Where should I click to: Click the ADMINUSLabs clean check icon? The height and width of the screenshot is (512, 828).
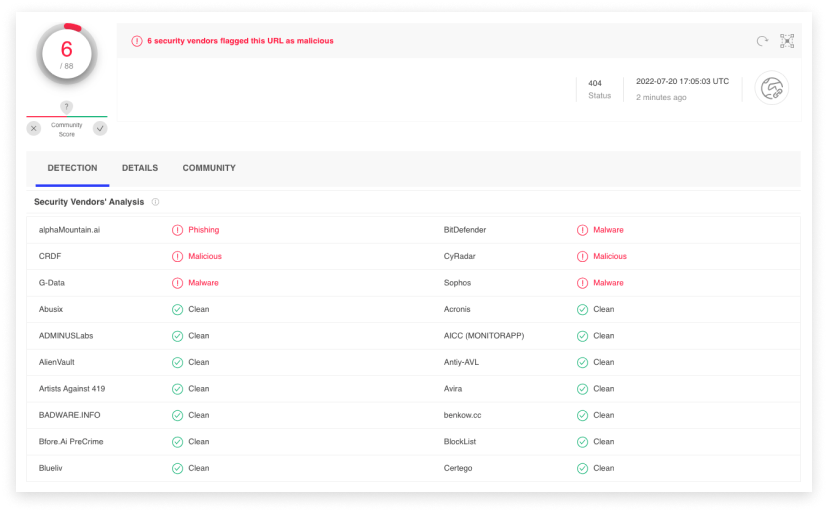177,336
